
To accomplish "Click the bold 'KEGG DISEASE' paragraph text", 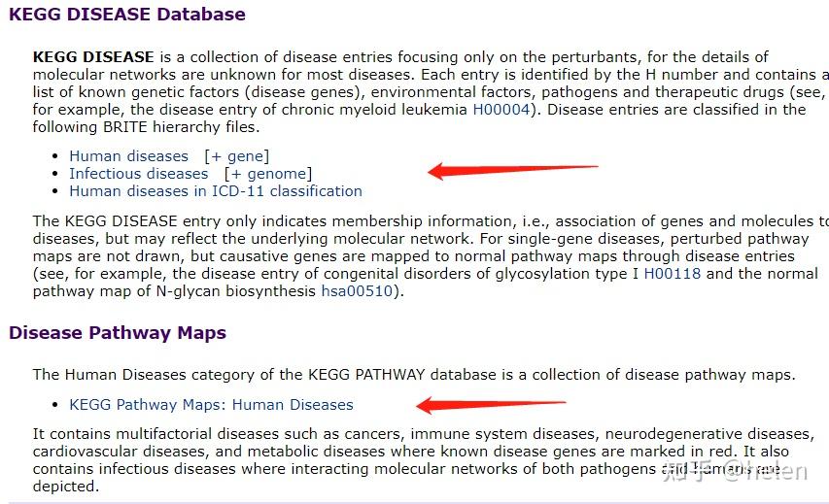I will [x=92, y=57].
